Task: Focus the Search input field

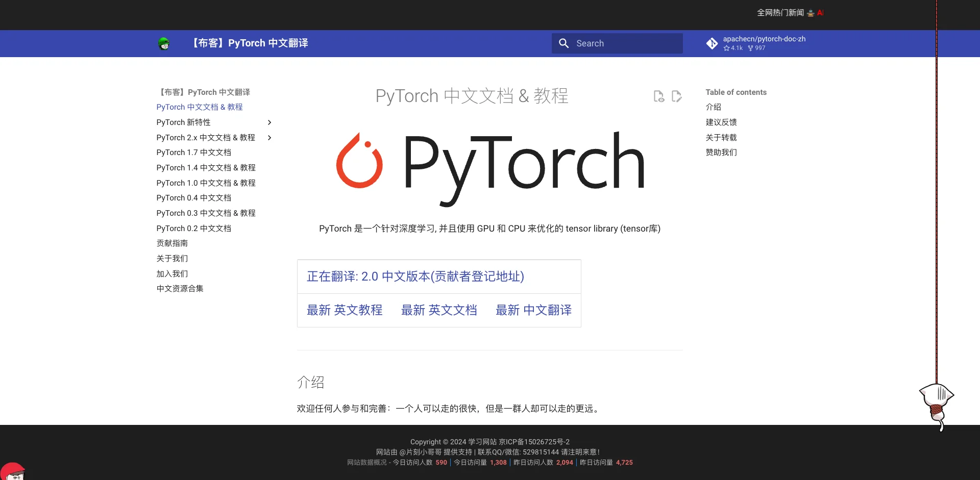Action: 617,43
